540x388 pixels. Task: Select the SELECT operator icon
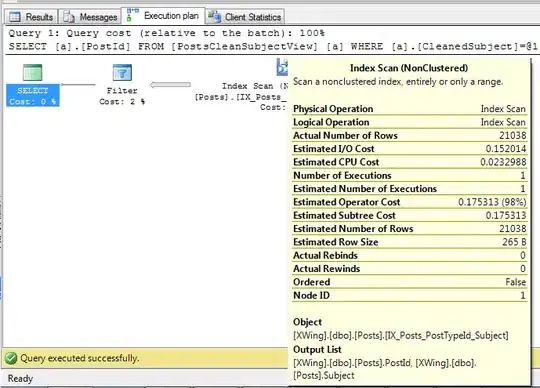pyautogui.click(x=33, y=72)
